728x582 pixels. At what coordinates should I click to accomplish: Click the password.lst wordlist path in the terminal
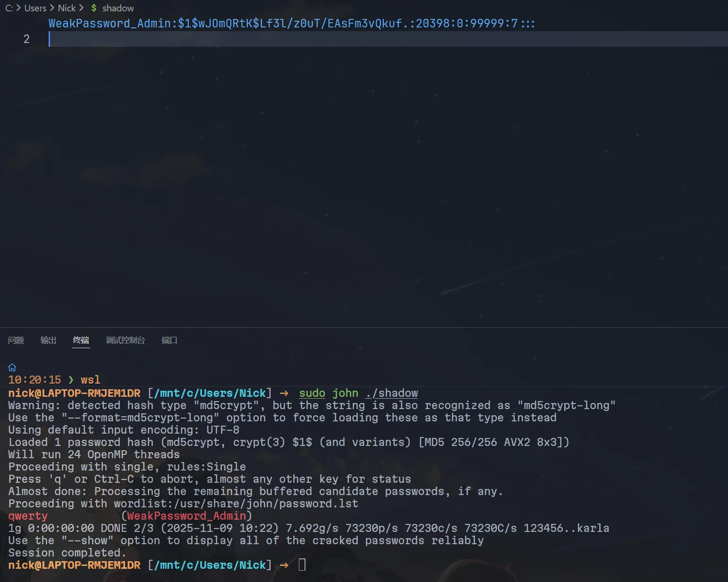[266, 504]
